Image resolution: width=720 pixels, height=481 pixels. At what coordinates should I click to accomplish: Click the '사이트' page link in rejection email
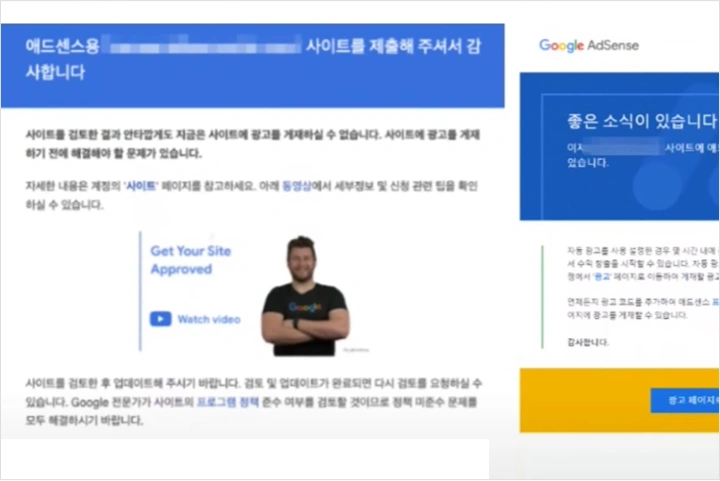click(x=141, y=186)
